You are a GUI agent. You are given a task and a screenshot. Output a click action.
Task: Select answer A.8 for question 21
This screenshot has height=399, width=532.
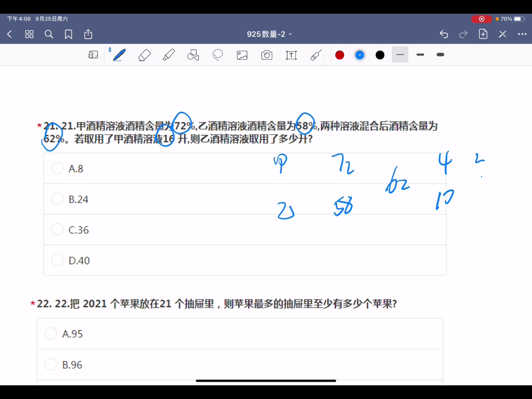pos(245,168)
